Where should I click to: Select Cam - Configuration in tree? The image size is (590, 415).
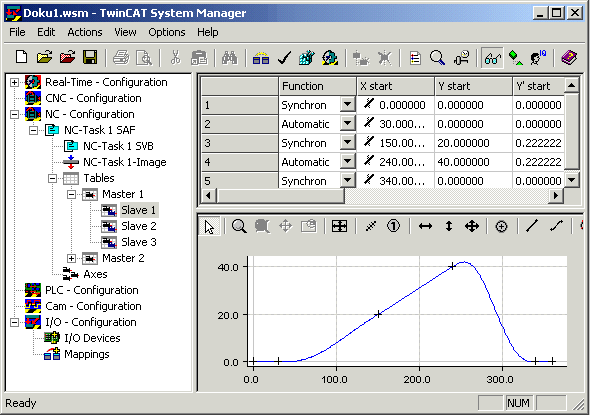pos(93,306)
